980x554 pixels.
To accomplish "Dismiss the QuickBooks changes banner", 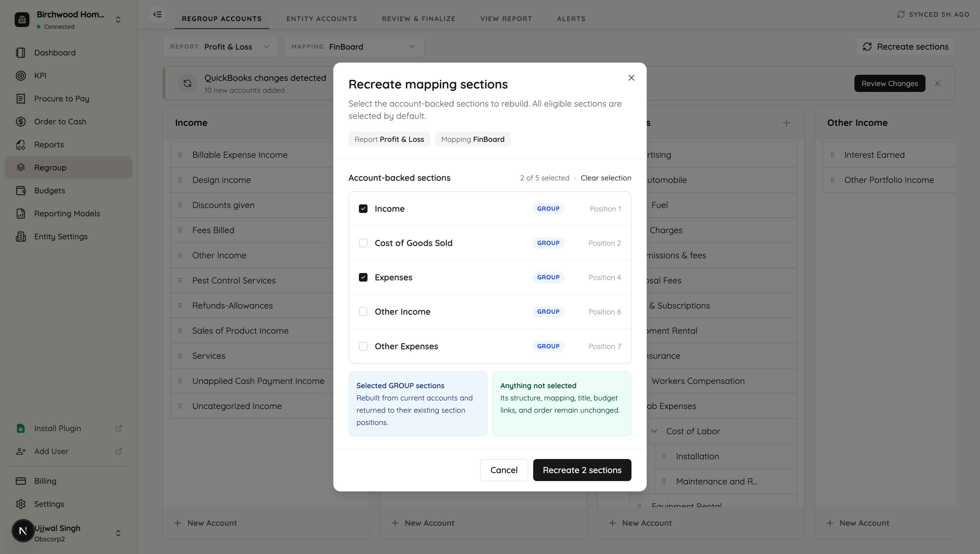I will click(x=937, y=83).
